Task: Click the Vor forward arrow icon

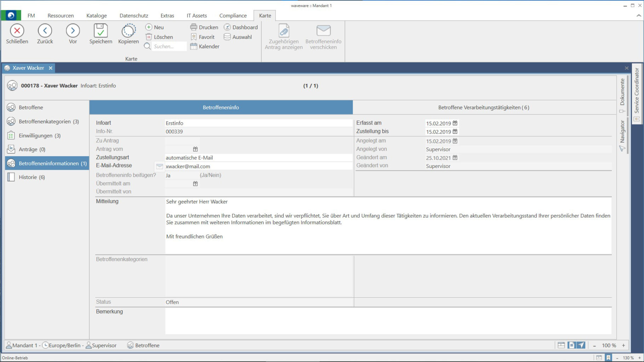Action: coord(73,31)
